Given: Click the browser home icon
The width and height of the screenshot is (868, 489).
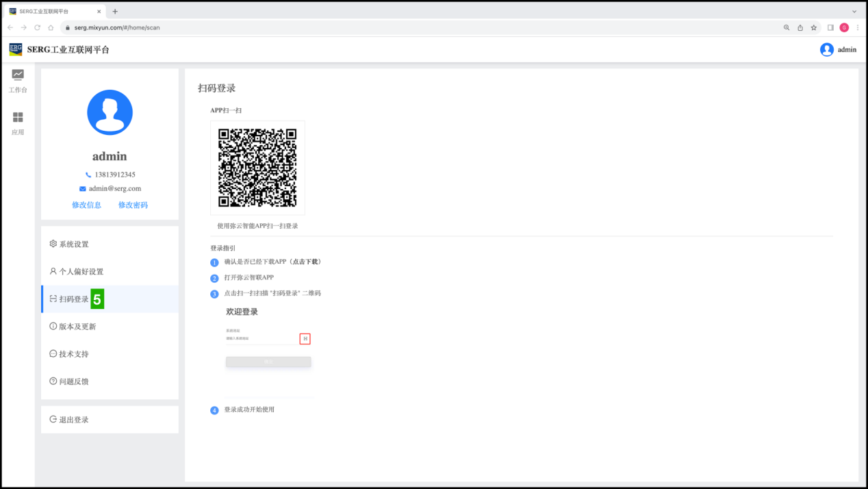Looking at the screenshot, I should click(51, 27).
